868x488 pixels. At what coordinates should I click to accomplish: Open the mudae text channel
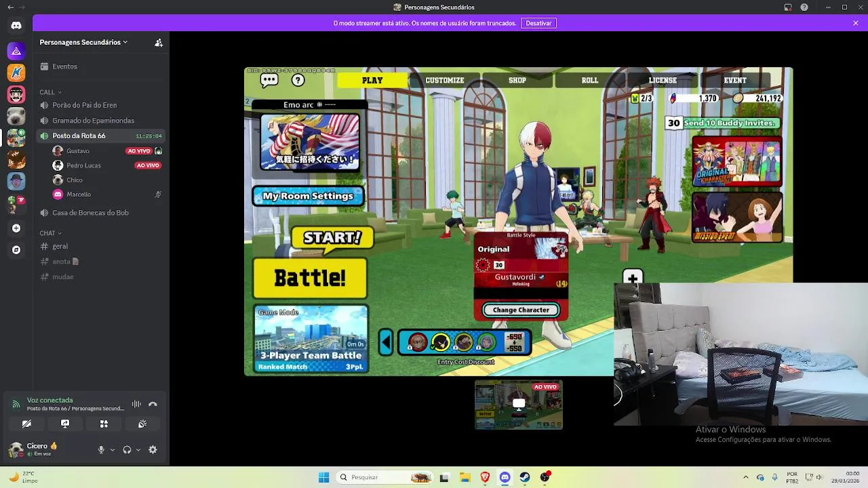pos(102,277)
